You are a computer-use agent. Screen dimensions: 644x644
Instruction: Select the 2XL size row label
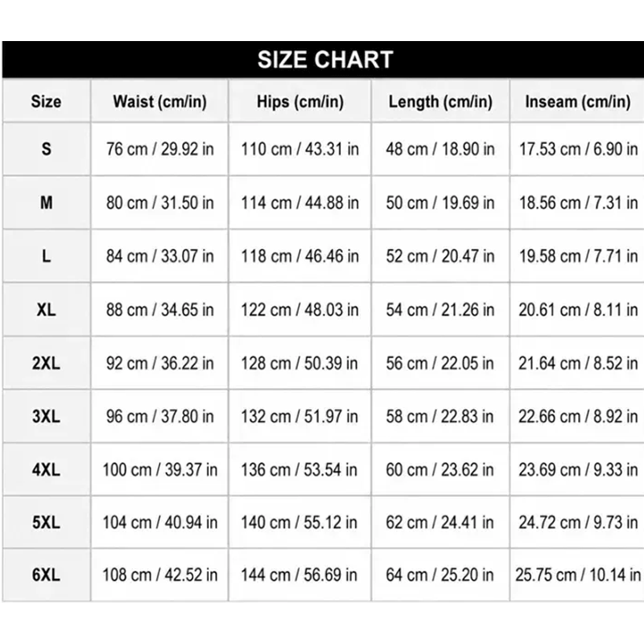click(x=47, y=363)
